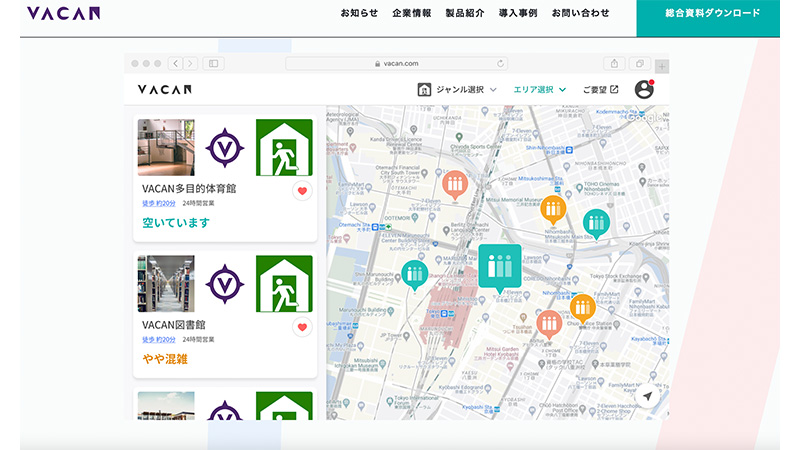Select the VACAN図書館 title text
The image size is (800, 450).
point(173,325)
